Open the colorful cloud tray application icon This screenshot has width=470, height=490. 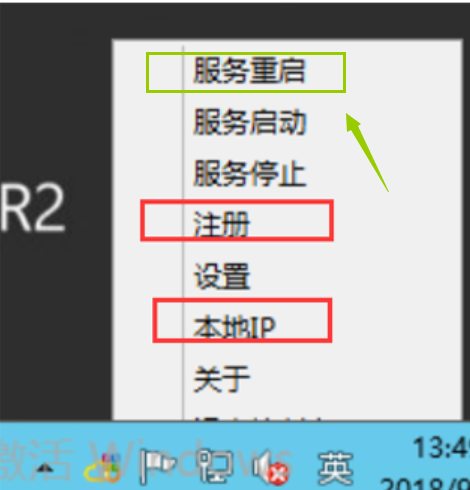coord(102,468)
